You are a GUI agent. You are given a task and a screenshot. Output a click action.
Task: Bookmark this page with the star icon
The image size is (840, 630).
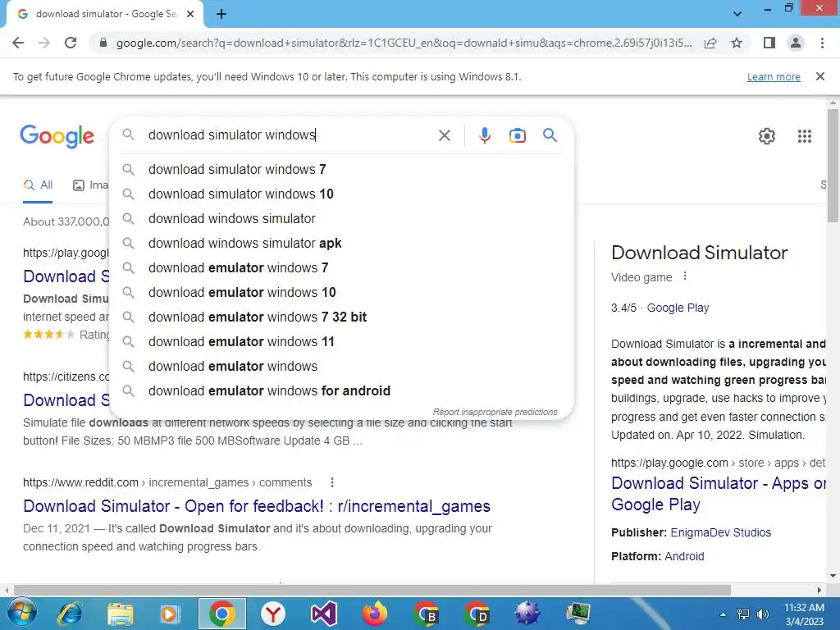click(737, 43)
